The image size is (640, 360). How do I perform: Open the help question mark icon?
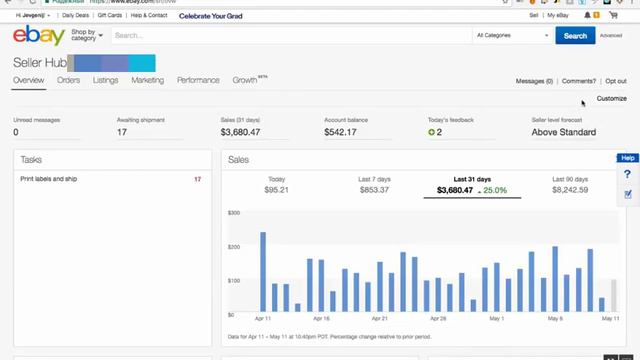point(627,174)
